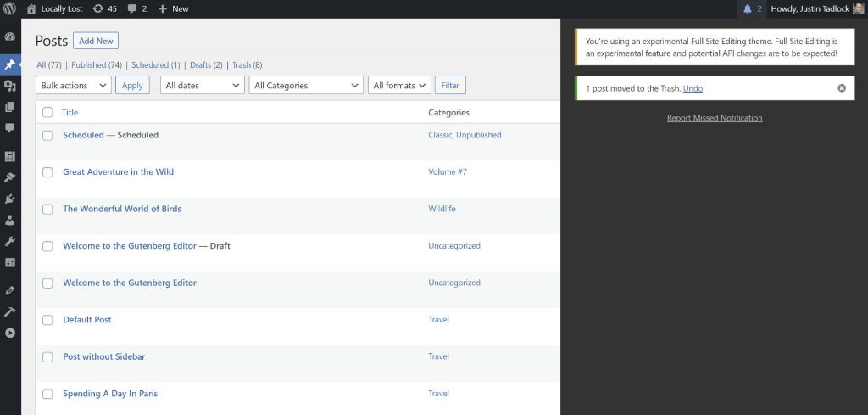Open the Users sidebar icon
Viewport: 868px width, 415px height.
pyautogui.click(x=10, y=220)
